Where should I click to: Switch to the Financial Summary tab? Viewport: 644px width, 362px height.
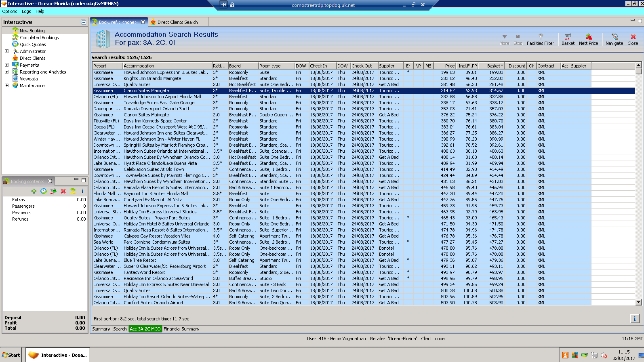(181, 329)
